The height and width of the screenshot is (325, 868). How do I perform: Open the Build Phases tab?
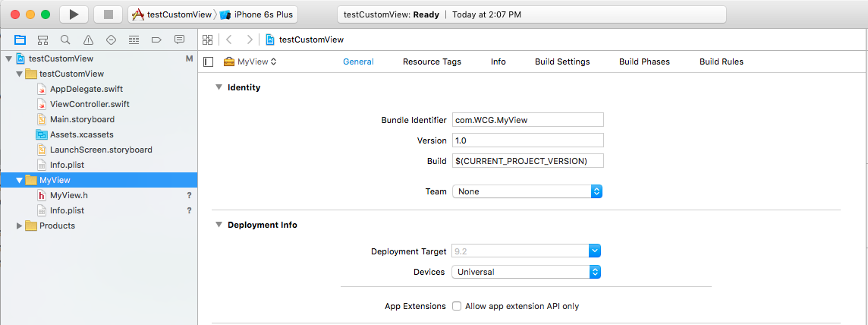point(644,62)
